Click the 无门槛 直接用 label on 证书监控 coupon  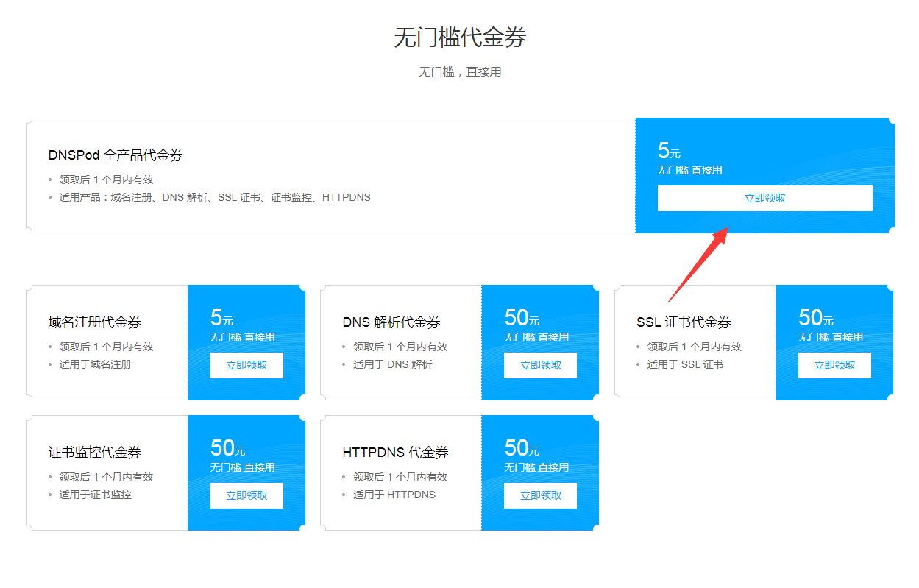pyautogui.click(x=246, y=467)
